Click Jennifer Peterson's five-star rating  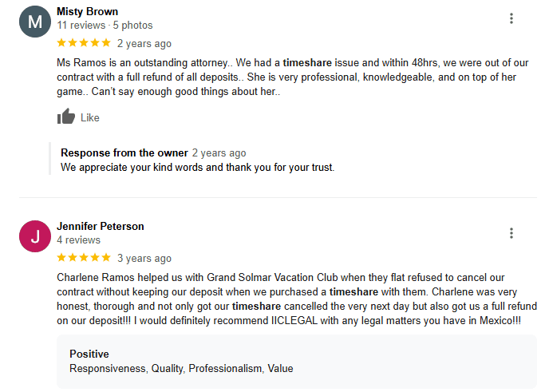tap(84, 258)
